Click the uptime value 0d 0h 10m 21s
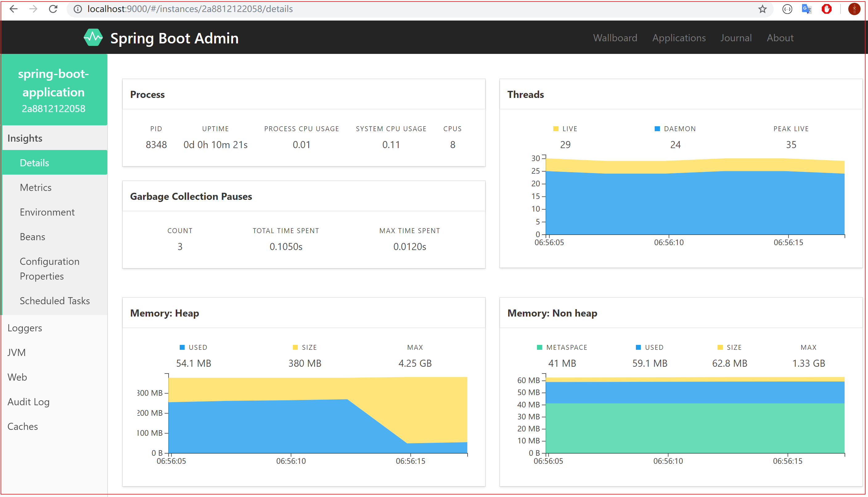This screenshot has height=497, width=868. pos(215,145)
